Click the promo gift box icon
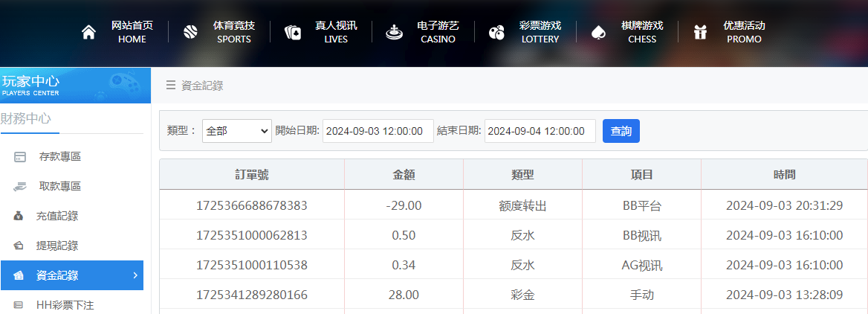868x314 pixels. 700,32
